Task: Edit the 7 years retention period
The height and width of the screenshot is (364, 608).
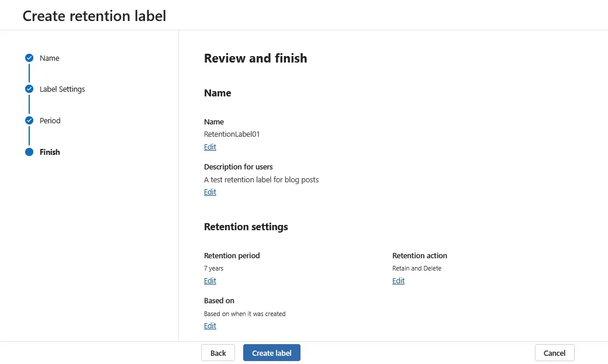Action: (x=210, y=280)
